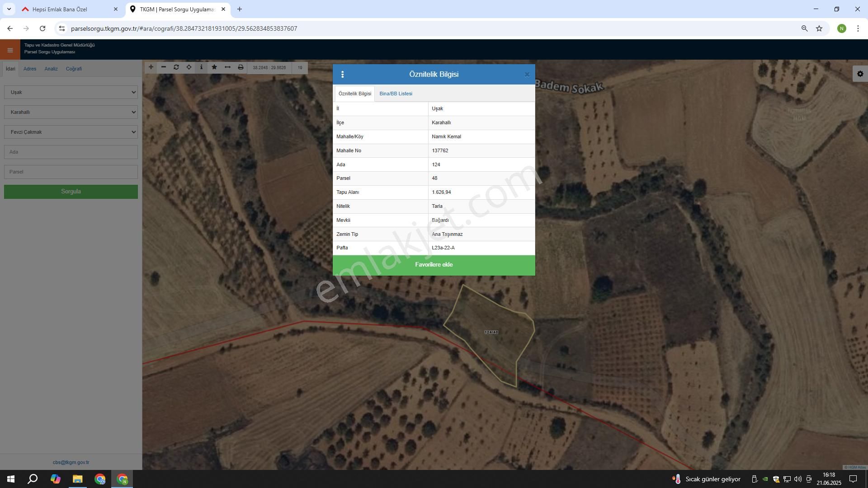Image resolution: width=868 pixels, height=488 pixels.
Task: Click the print map icon
Action: [x=241, y=67]
